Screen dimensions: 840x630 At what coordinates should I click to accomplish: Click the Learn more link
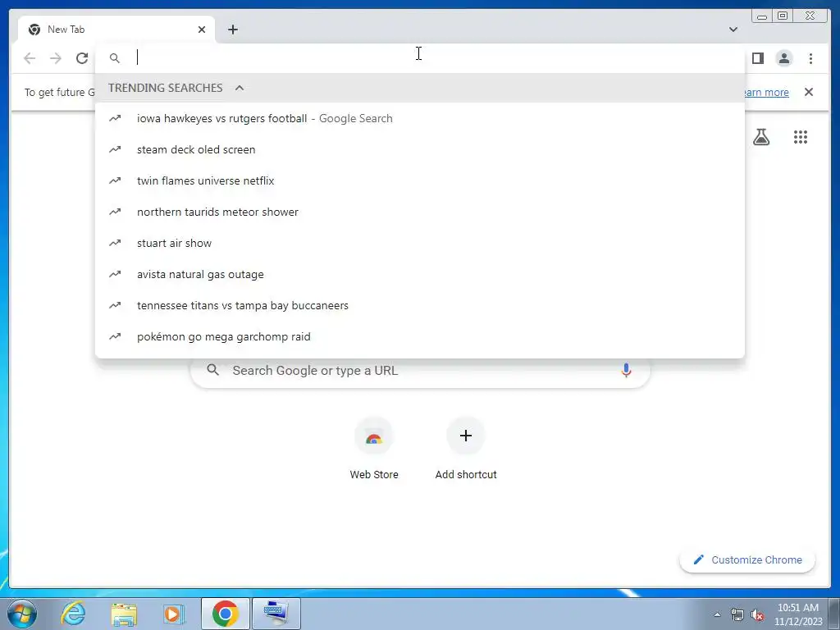(766, 92)
